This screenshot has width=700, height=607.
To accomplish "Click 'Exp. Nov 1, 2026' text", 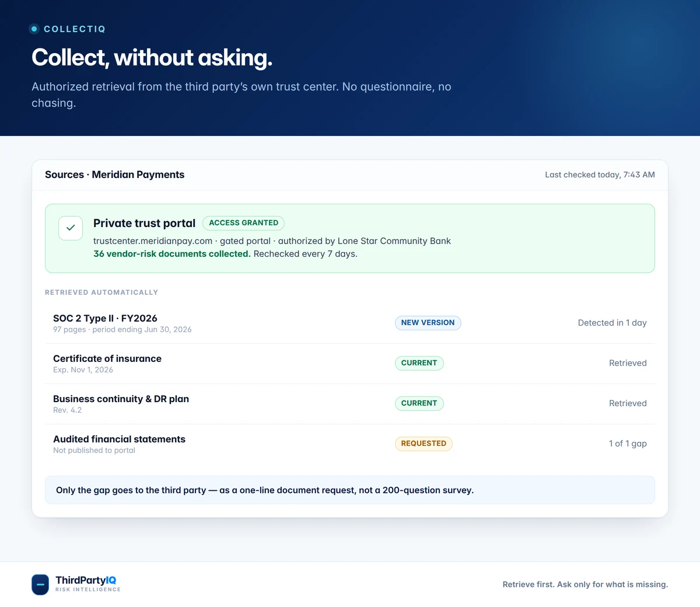I will [83, 370].
